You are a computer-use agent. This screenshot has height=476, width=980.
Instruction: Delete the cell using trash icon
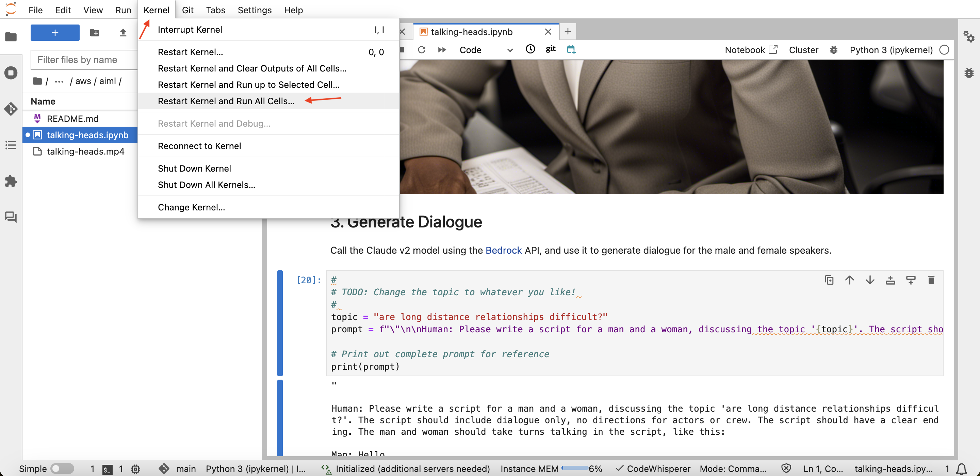click(x=931, y=280)
